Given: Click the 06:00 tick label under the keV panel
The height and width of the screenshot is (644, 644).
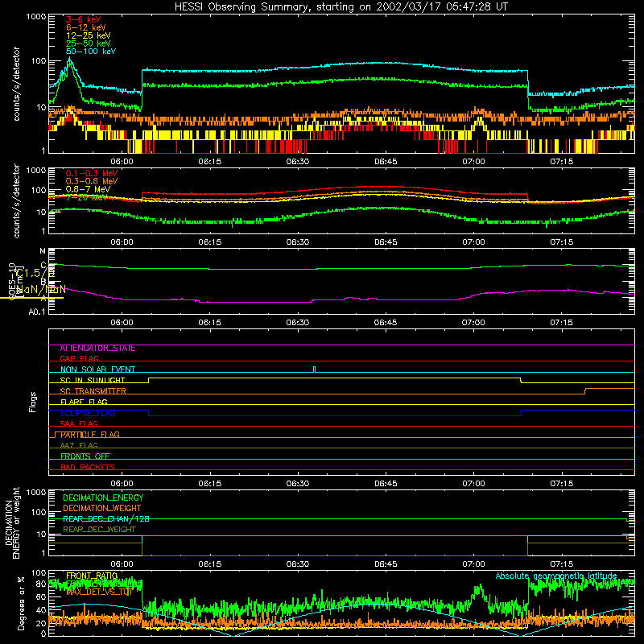Looking at the screenshot, I should [x=122, y=162].
